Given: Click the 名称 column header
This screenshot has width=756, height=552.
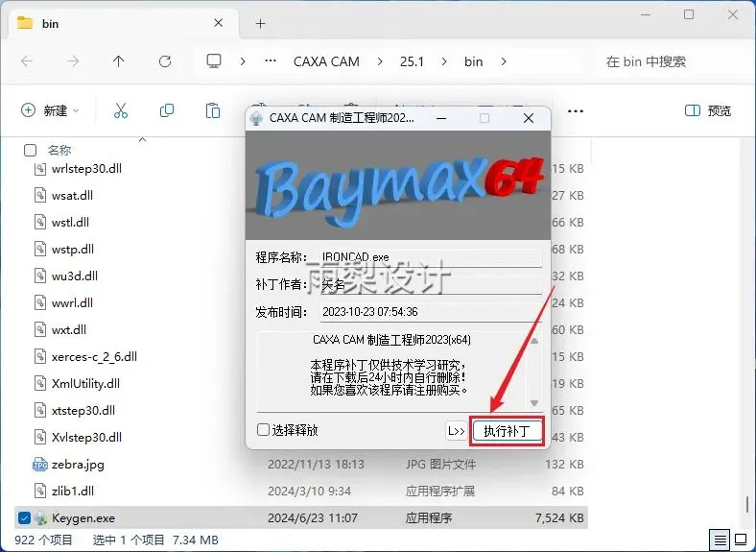Looking at the screenshot, I should (x=59, y=151).
